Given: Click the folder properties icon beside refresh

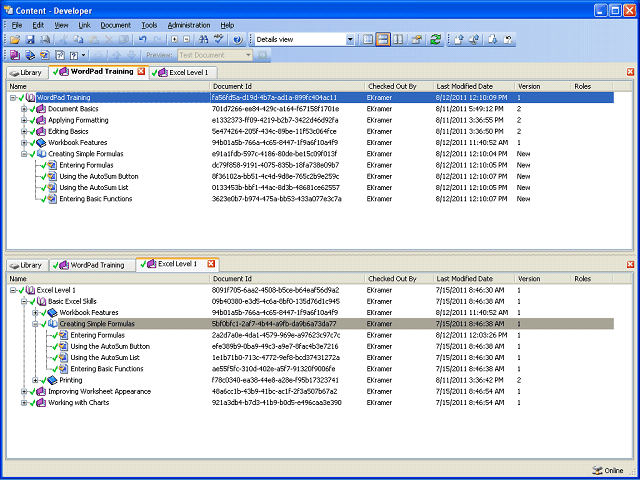Looking at the screenshot, I should tap(417, 40).
